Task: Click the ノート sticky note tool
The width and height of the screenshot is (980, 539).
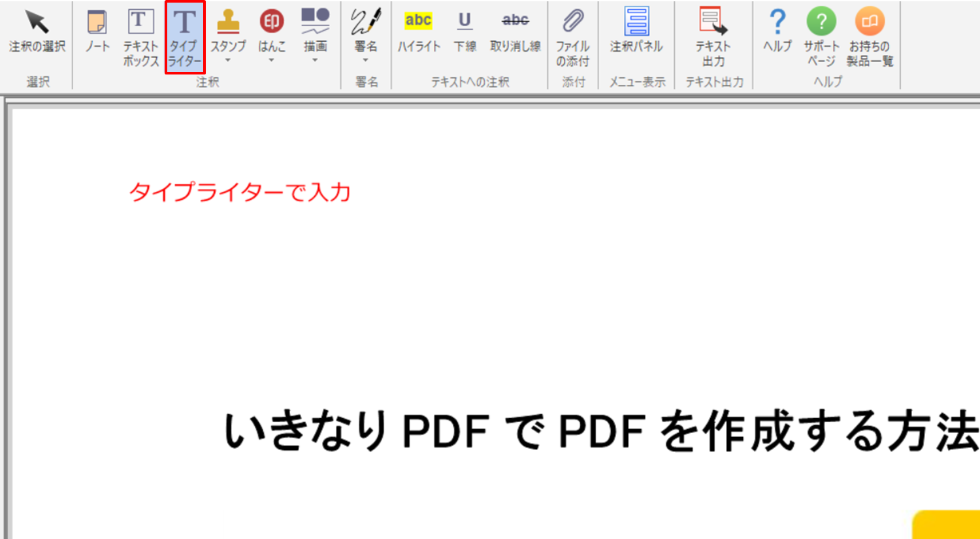Action: pyautogui.click(x=97, y=31)
